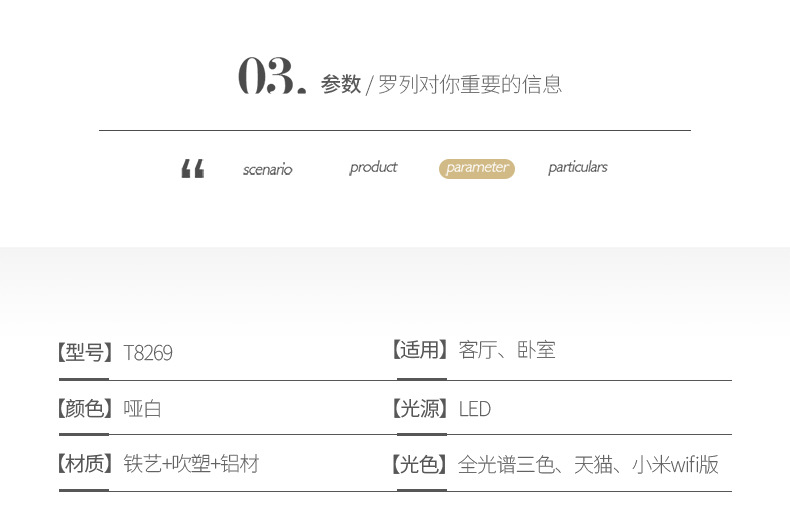Click the 【型号】 label
This screenshot has height=527, width=790.
coord(84,353)
